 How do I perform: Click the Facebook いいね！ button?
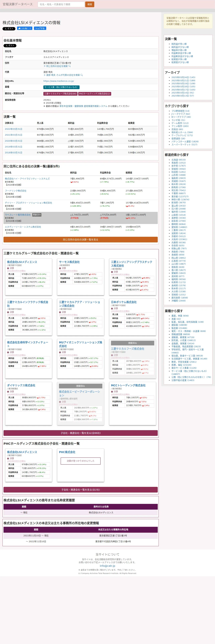pyautogui.click(x=24, y=28)
